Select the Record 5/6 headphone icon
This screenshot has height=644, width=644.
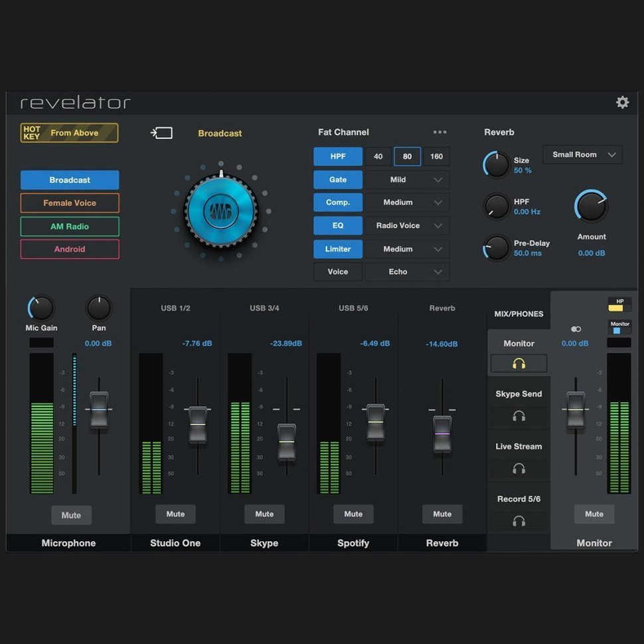[x=519, y=521]
